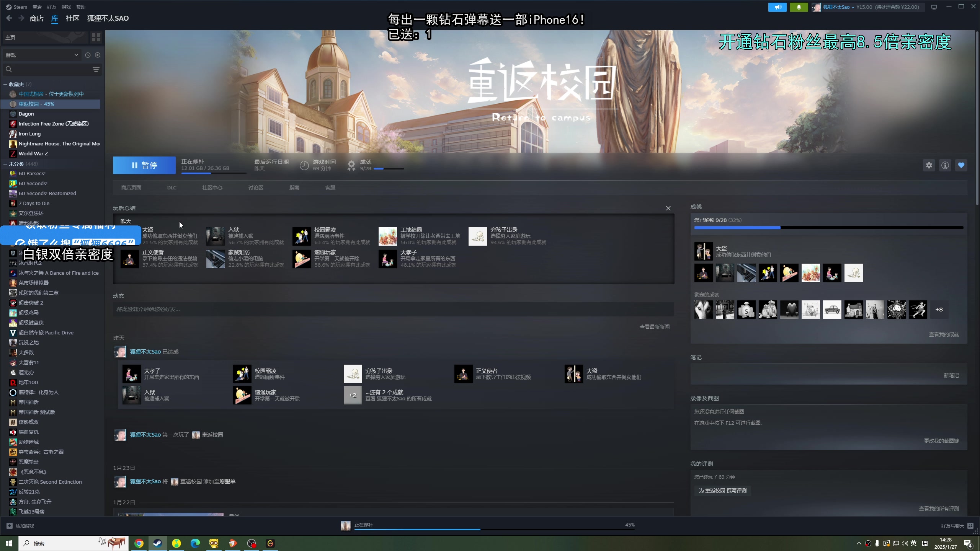Open the 讨论区 tab
The image size is (980, 551).
(256, 187)
